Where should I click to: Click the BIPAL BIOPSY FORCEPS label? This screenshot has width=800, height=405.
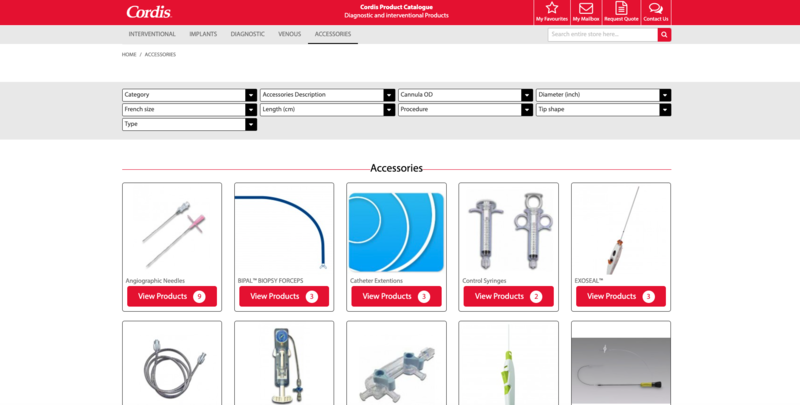(270, 281)
